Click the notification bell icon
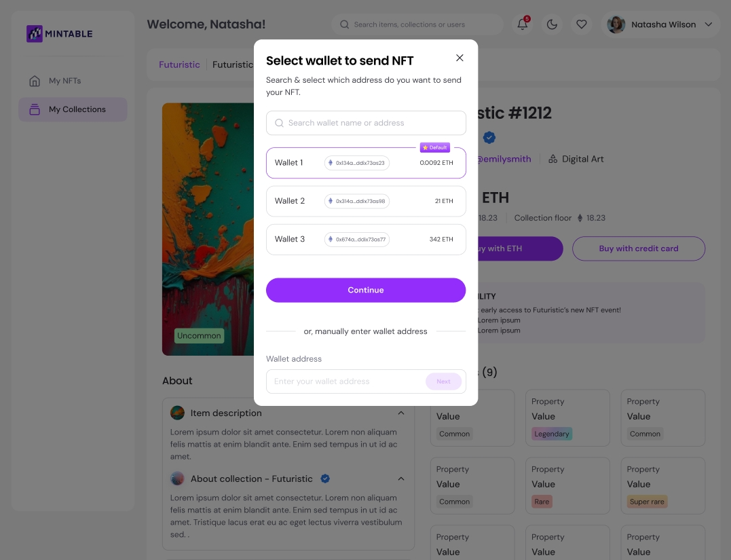The width and height of the screenshot is (731, 560). [x=522, y=24]
